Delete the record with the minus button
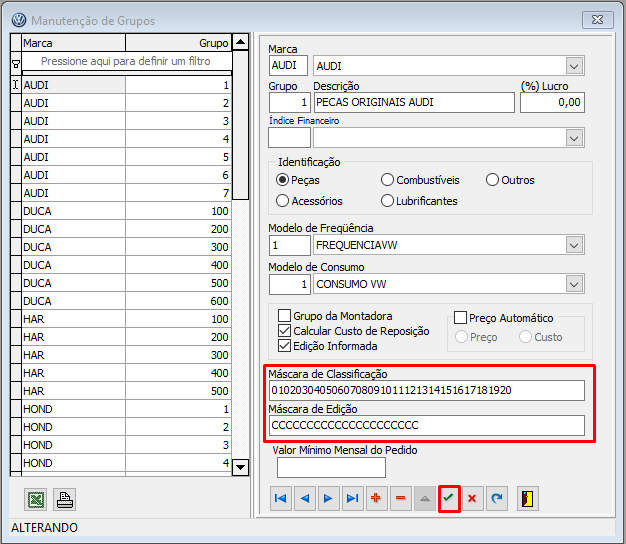 (401, 498)
